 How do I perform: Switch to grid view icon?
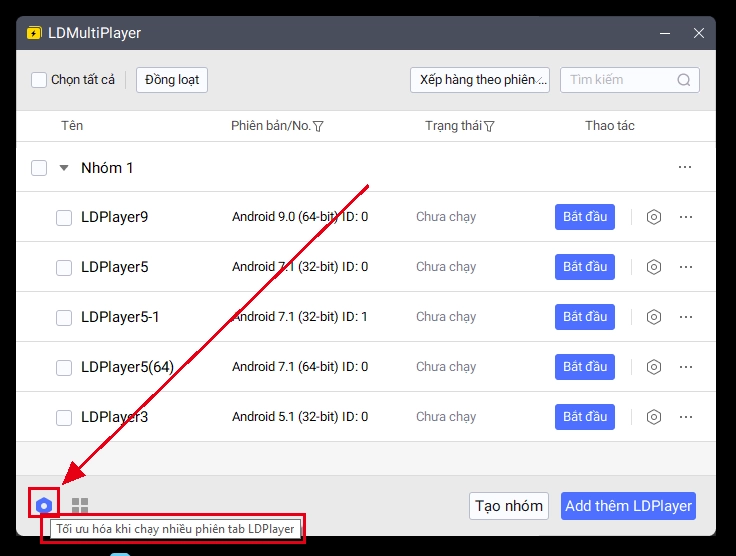click(x=80, y=506)
